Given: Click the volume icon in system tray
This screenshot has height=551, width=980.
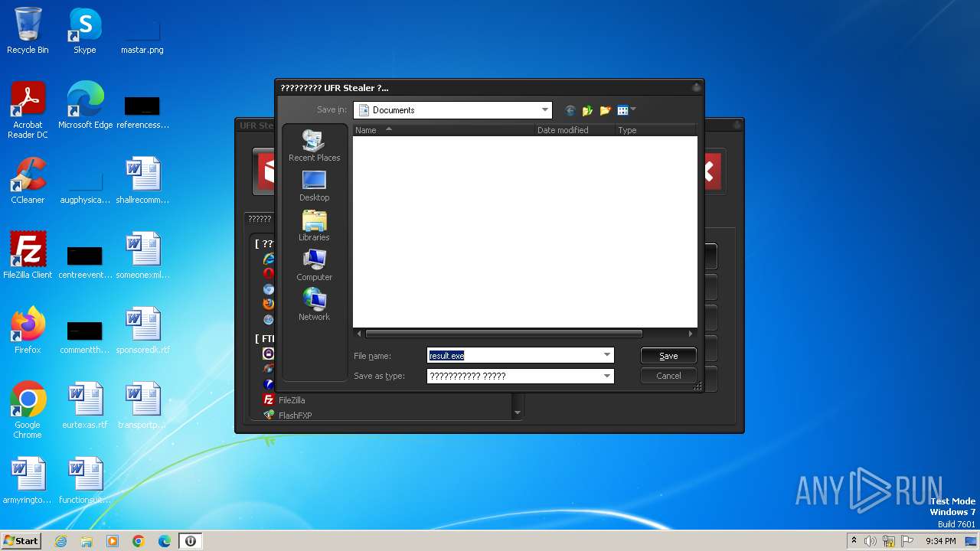Looking at the screenshot, I should 871,541.
